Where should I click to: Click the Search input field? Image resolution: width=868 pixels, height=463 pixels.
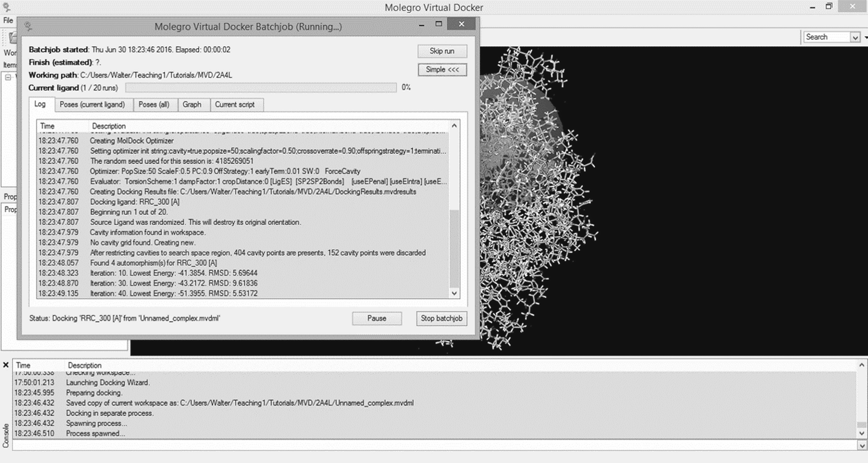tap(827, 37)
